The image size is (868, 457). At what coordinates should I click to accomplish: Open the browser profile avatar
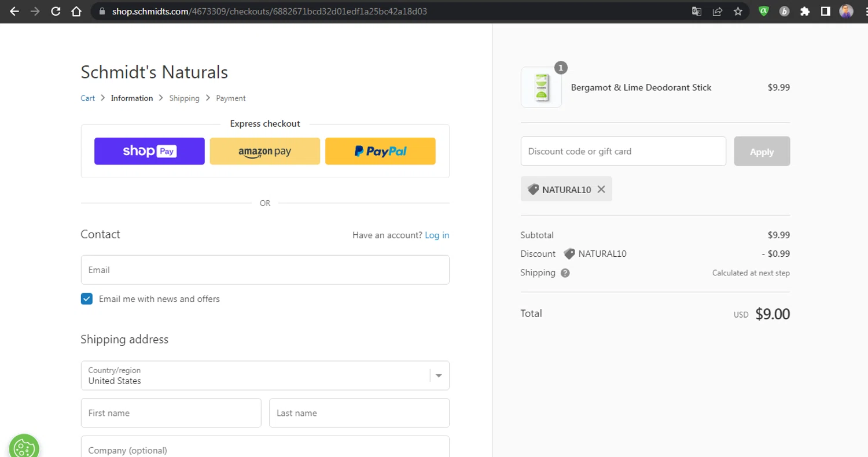pyautogui.click(x=846, y=11)
